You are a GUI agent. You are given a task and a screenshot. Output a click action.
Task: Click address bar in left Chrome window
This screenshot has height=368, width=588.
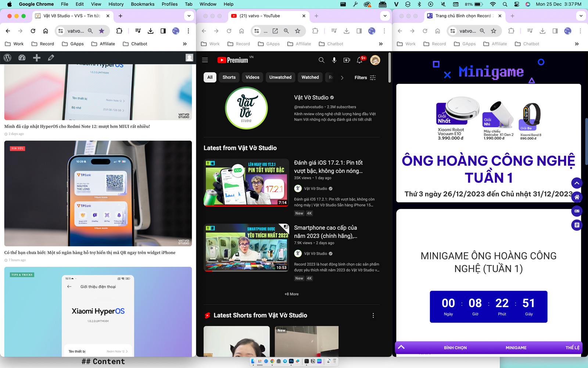[82, 31]
